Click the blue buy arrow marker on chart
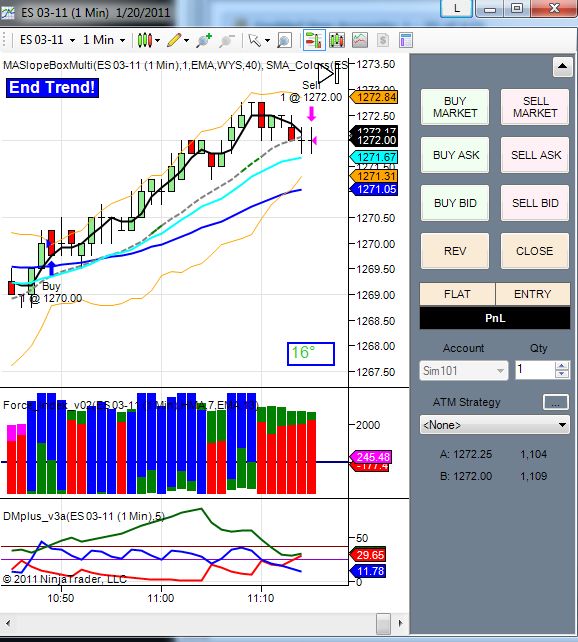 coord(52,267)
